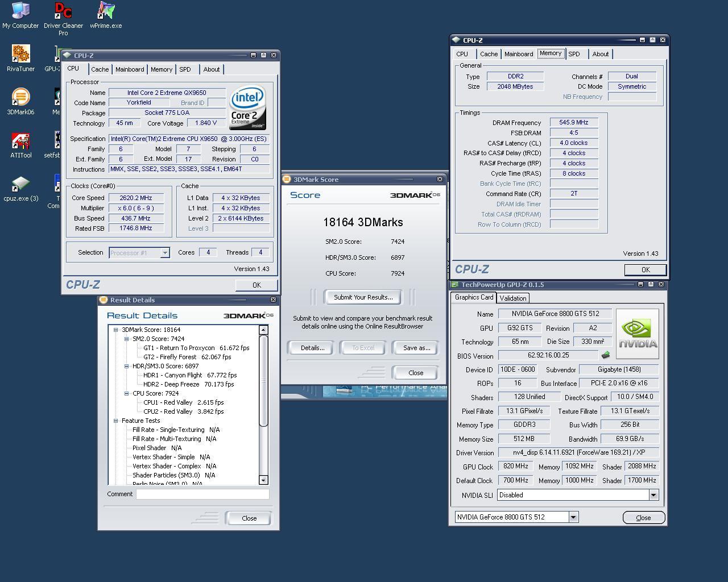Screen dimensions: 728x582
Task: Switch to Mainboard tab in left CPU-Z
Action: tap(130, 69)
